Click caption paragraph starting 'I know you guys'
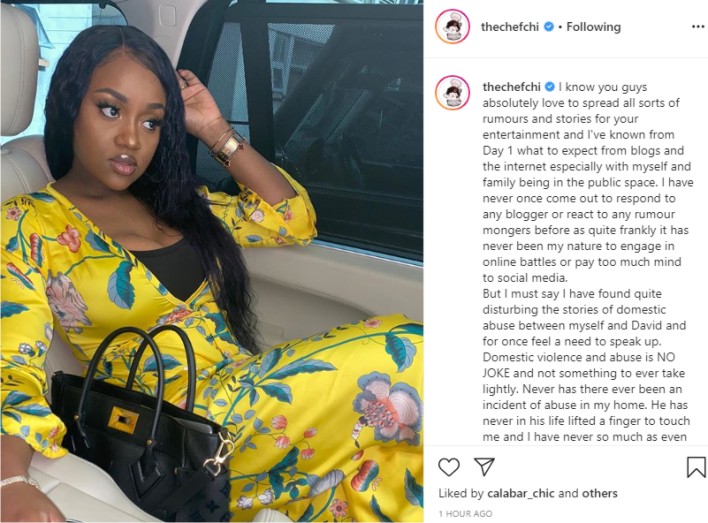The image size is (708, 523). point(587,182)
